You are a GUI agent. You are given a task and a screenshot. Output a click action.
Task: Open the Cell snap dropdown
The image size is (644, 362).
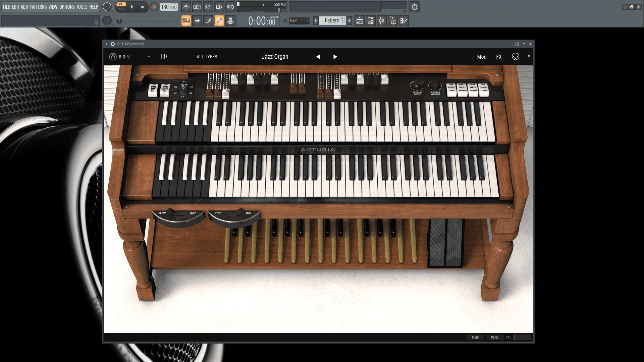tap(299, 21)
